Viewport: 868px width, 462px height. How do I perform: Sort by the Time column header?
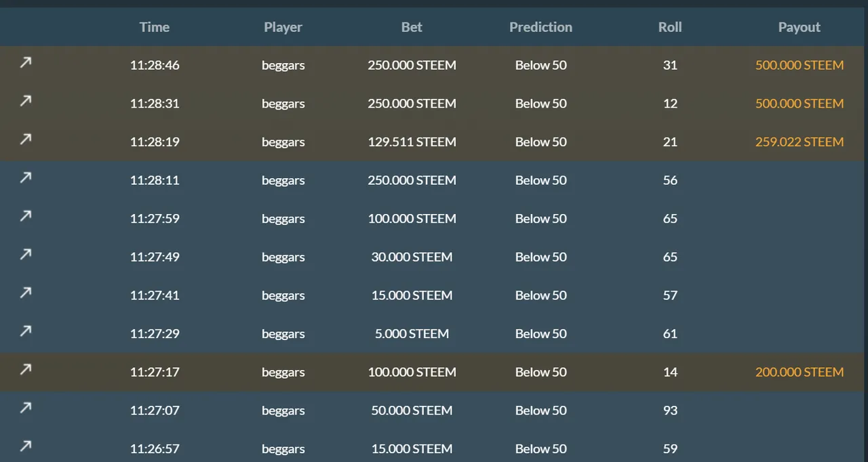(x=155, y=27)
